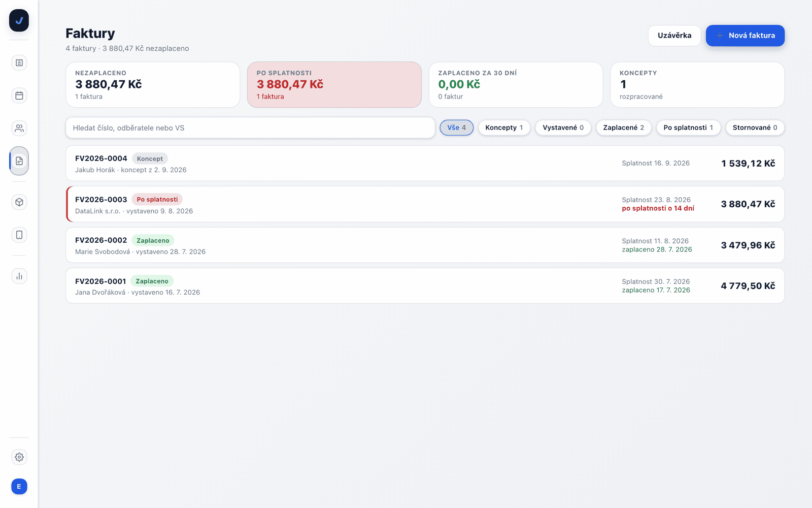The height and width of the screenshot is (508, 812).
Task: Open the list overview sidebar icon
Action: [19, 63]
